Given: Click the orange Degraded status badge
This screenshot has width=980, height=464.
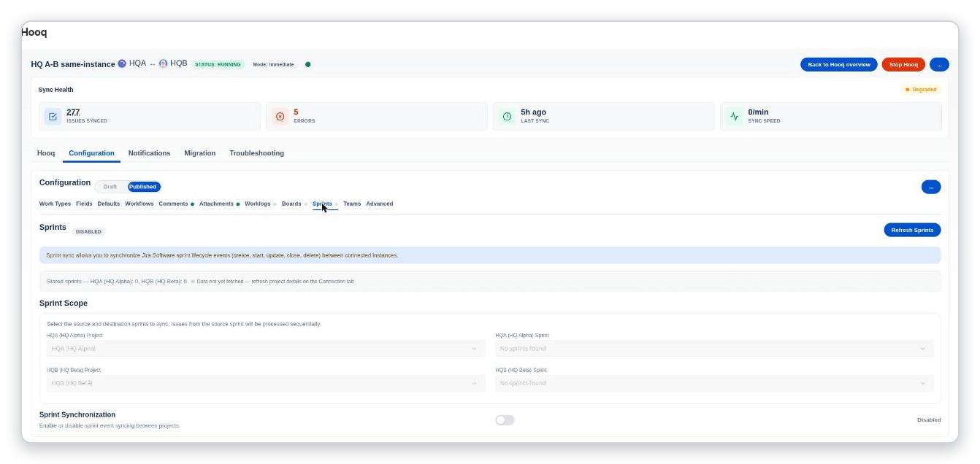Looking at the screenshot, I should pyautogui.click(x=921, y=90).
